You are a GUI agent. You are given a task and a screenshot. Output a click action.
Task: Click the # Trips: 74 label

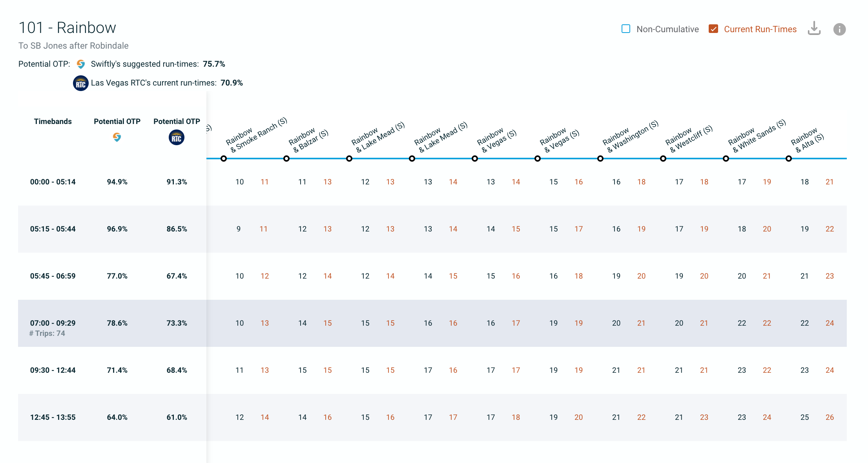click(x=47, y=333)
